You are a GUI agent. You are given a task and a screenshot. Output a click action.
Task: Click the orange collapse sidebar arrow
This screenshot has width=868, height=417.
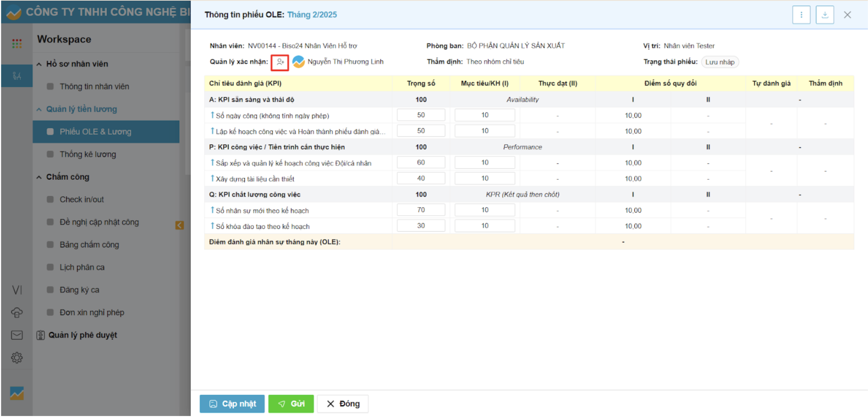[179, 225]
